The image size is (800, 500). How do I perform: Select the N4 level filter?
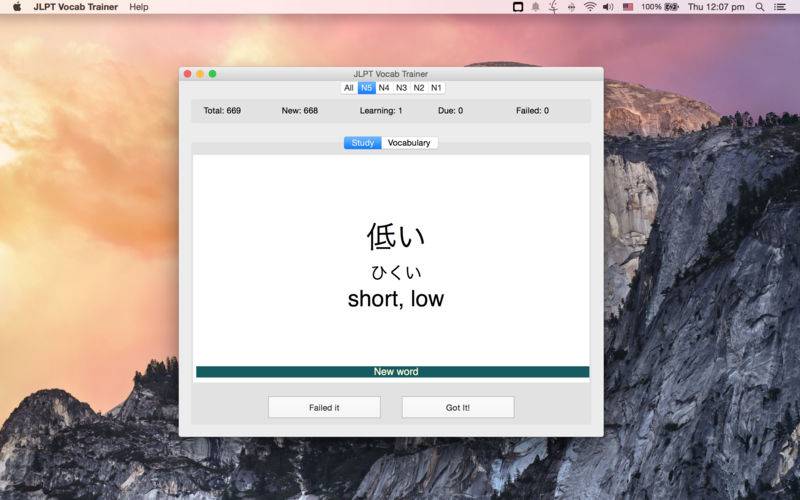pyautogui.click(x=384, y=88)
